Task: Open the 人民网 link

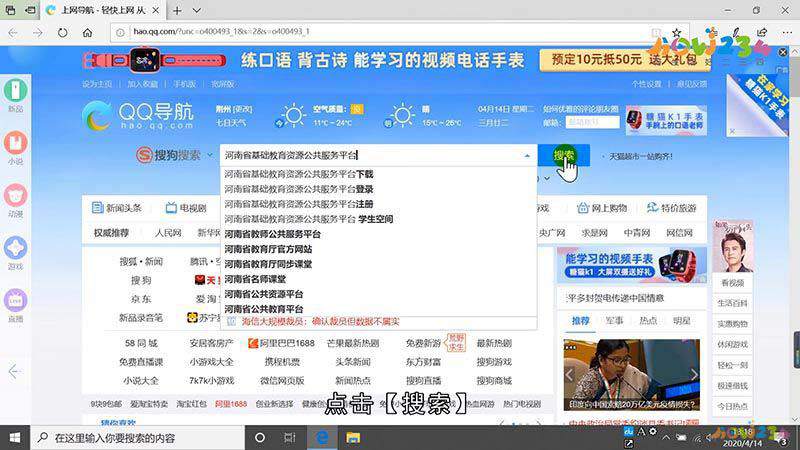Action: coord(168,233)
